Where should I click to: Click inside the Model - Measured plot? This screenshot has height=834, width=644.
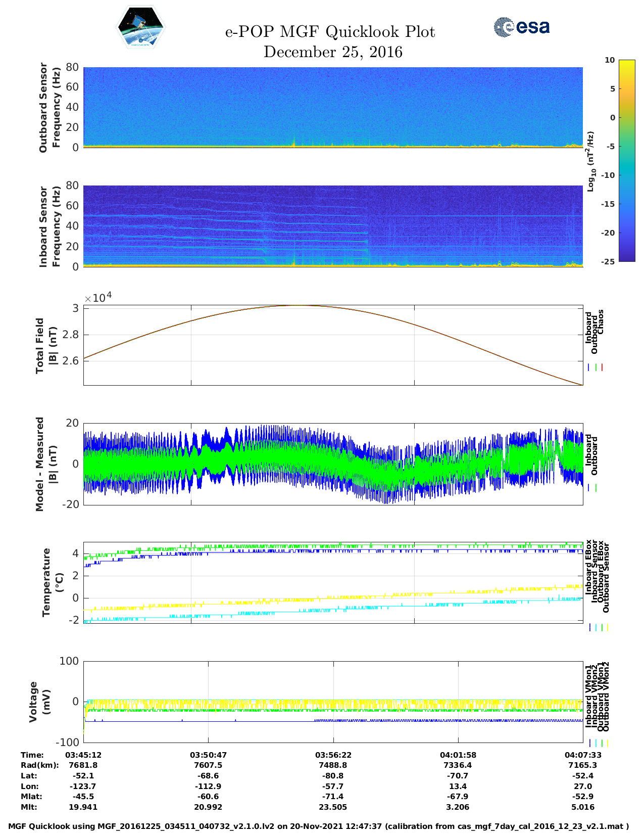tap(333, 464)
